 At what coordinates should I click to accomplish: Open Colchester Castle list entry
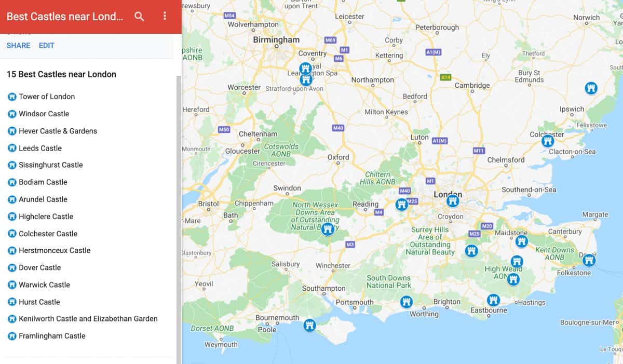coord(48,233)
